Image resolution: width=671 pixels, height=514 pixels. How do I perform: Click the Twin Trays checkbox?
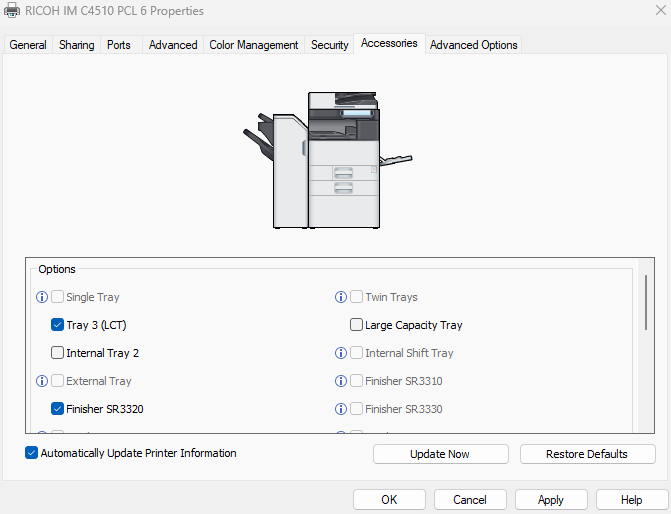pyautogui.click(x=356, y=297)
